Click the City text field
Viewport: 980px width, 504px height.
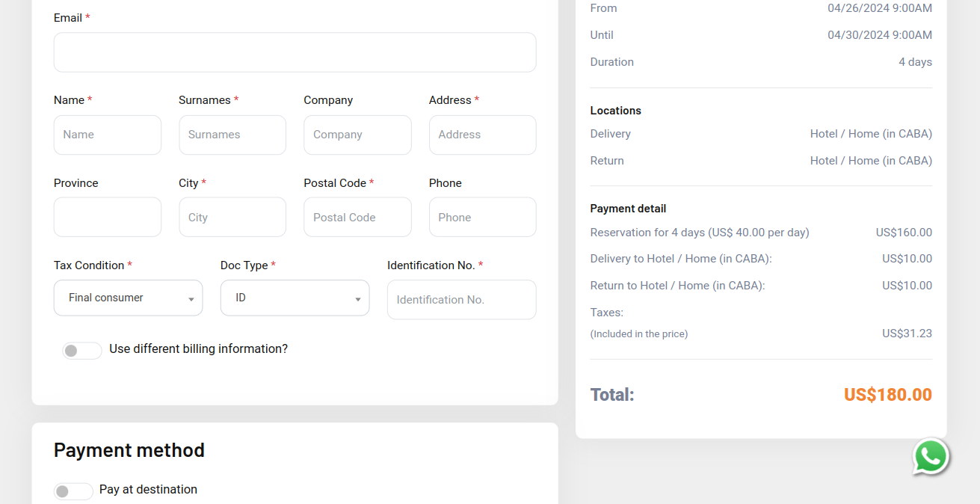[x=232, y=218]
